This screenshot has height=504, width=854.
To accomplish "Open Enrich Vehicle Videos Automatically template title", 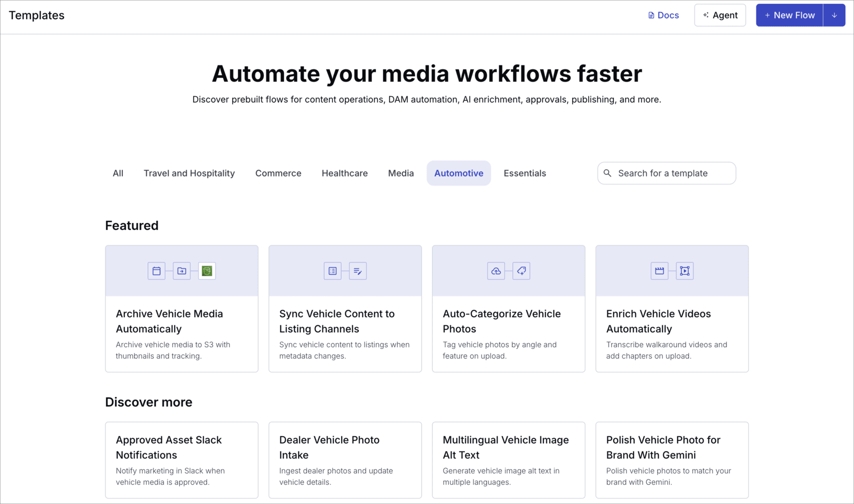I will tap(659, 322).
